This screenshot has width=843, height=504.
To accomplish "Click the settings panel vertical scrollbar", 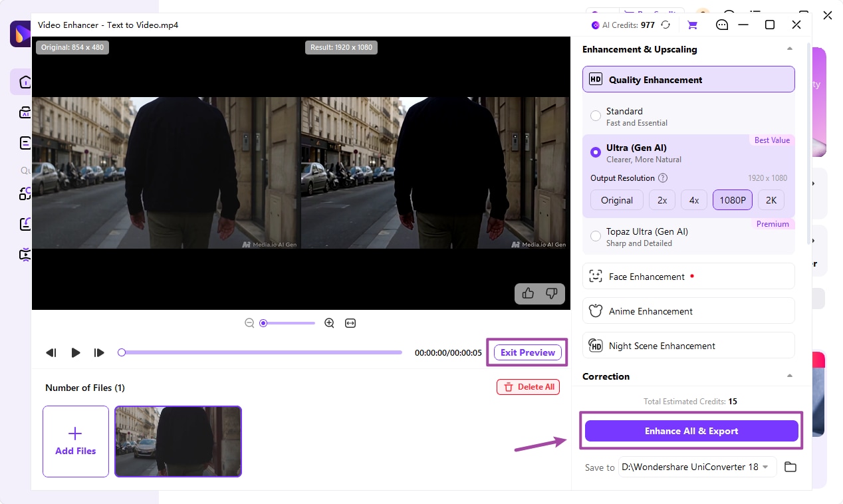I will pyautogui.click(x=808, y=144).
